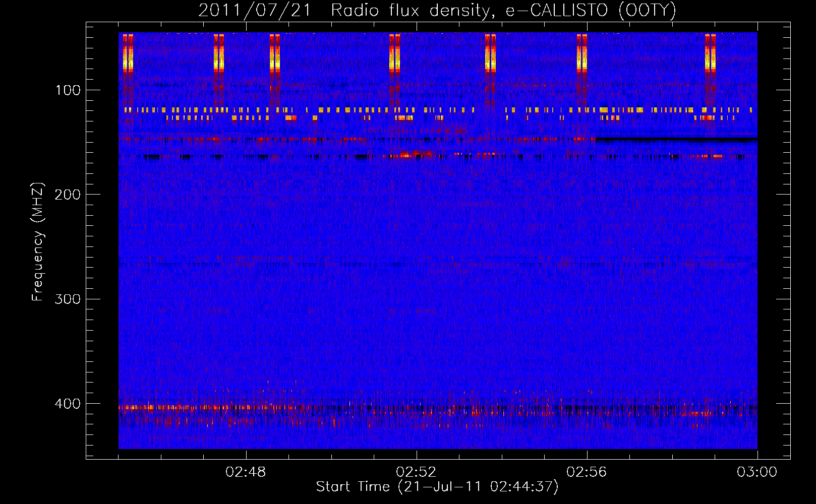Click the 200 frequency tick label
816x504 pixels.
coord(68,195)
